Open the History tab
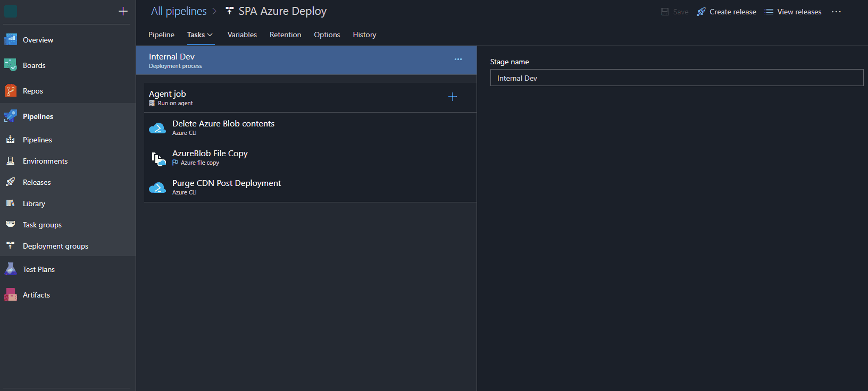 pyautogui.click(x=364, y=35)
